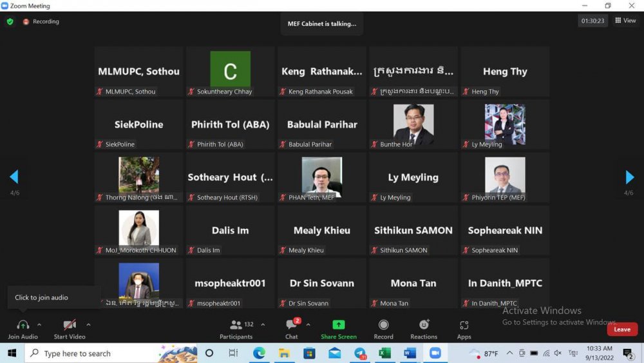
Task: Click the green encryption shield icon
Action: tap(10, 21)
